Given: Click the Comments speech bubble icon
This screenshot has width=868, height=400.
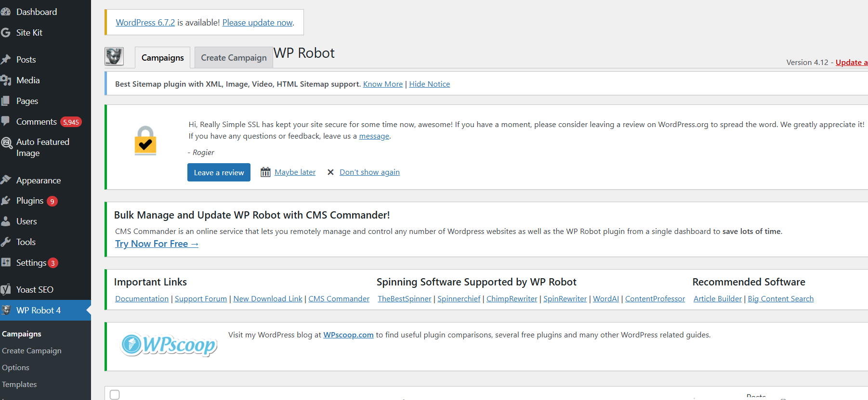Looking at the screenshot, I should [x=5, y=122].
